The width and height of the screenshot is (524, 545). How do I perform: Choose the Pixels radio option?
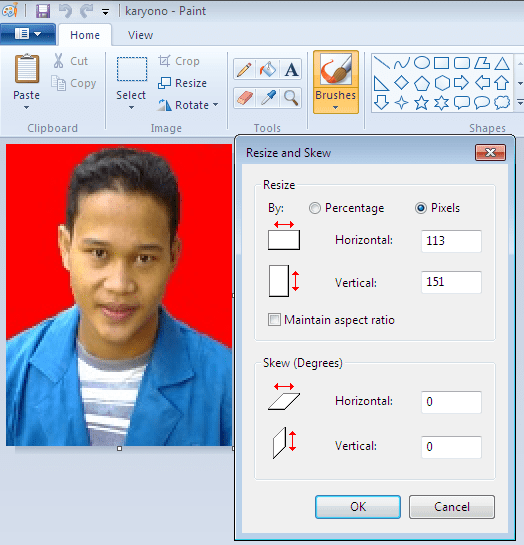(x=421, y=208)
